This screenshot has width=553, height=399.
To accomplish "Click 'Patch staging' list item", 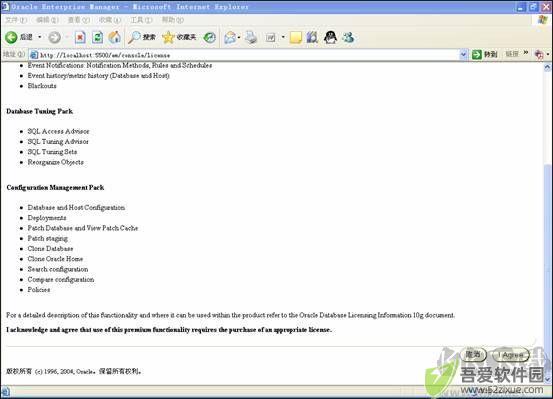I will (48, 238).
